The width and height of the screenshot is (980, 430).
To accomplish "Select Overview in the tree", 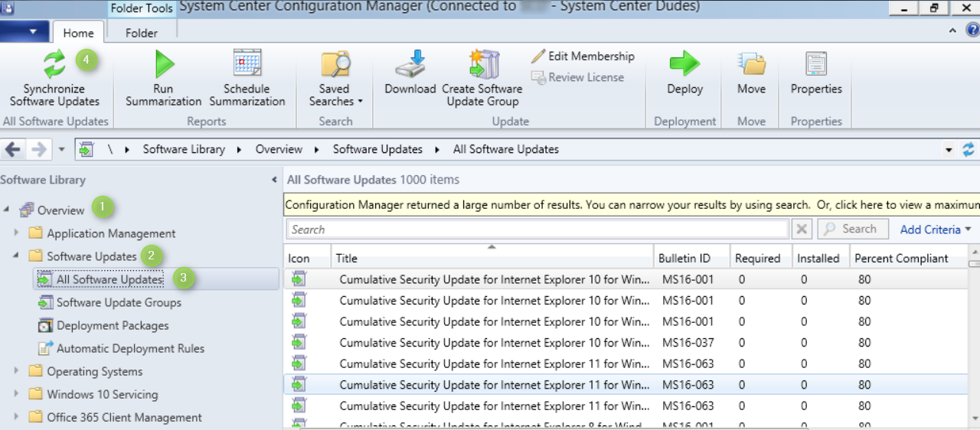I will coord(60,210).
